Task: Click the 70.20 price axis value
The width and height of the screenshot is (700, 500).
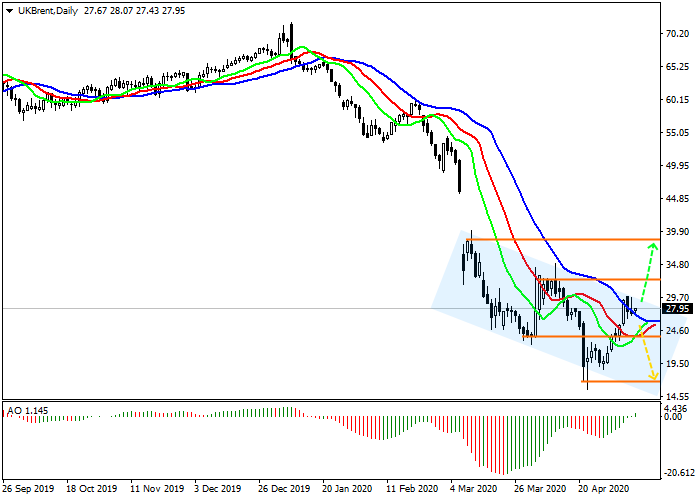Action: tap(677, 34)
